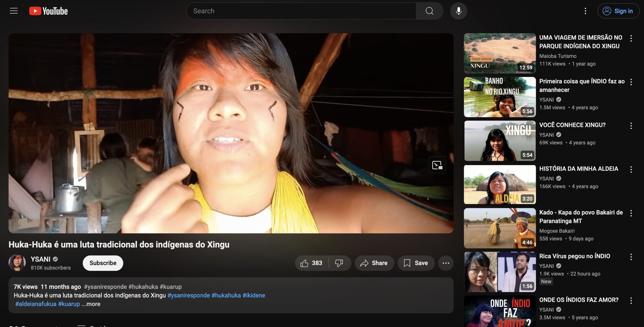The width and height of the screenshot is (644, 327).
Task: Open the miniplayer icon on the video
Action: (x=438, y=165)
